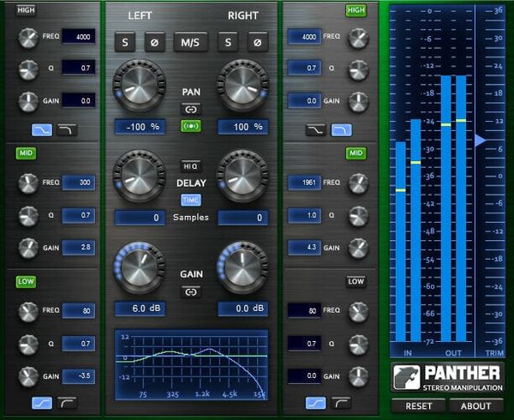This screenshot has width=514, height=420.
Task: Open the ABOUT info
Action: 475,406
